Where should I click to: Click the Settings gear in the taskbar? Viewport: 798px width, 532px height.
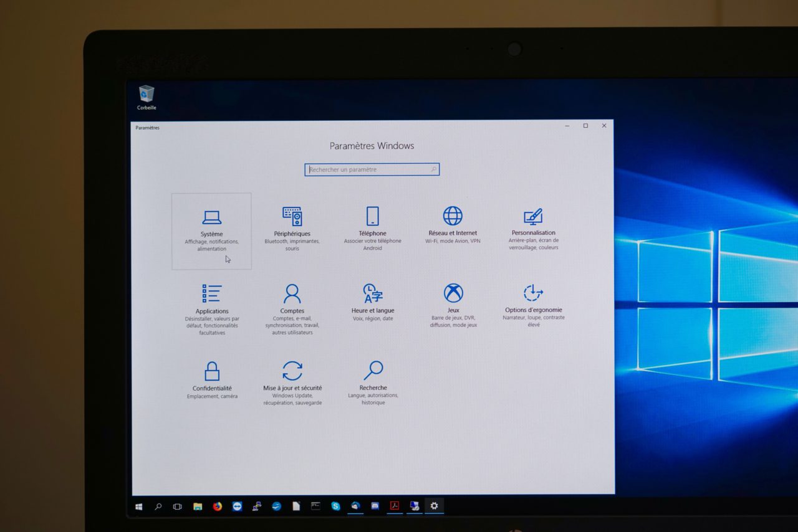click(435, 506)
